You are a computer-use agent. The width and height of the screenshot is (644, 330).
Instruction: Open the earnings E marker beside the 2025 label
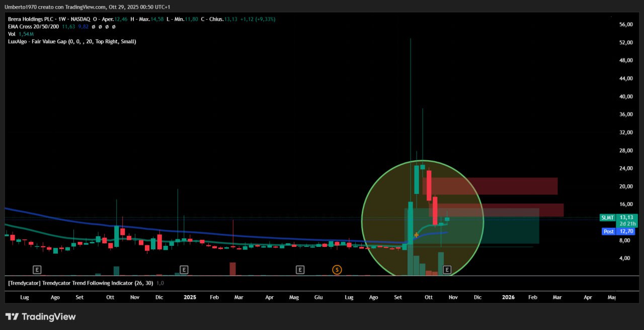coord(184,270)
